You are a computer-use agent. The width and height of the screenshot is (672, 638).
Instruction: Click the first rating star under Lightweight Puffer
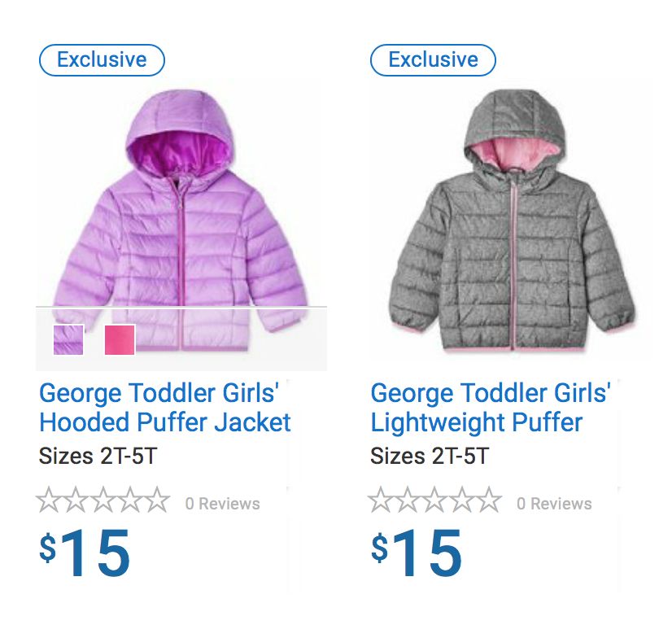coord(381,500)
